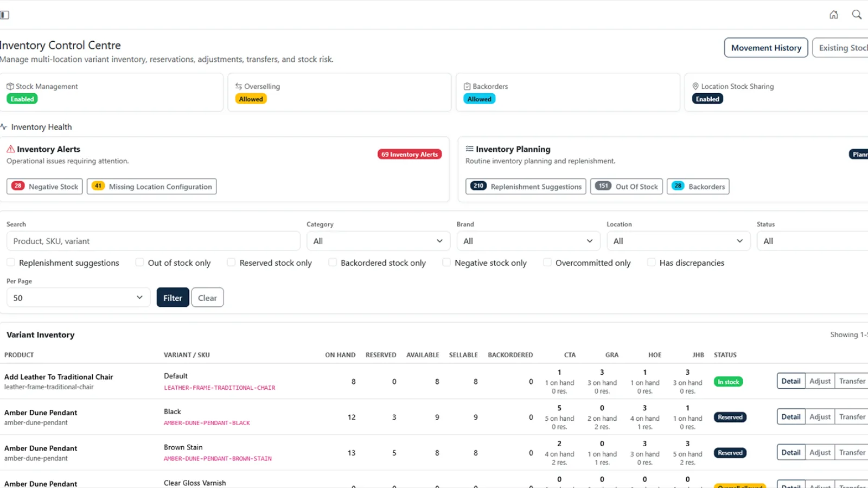
Task: Open the Negative Stock alerts tab
Action: click(45, 187)
